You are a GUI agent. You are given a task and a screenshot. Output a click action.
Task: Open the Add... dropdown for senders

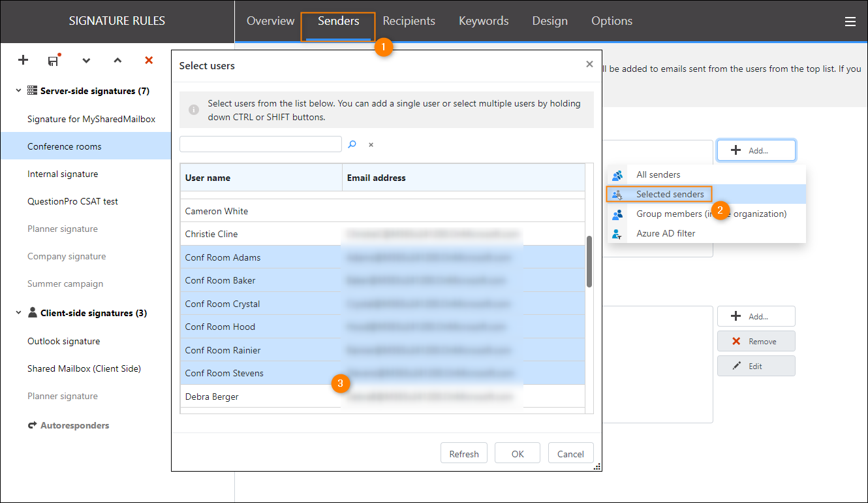756,150
